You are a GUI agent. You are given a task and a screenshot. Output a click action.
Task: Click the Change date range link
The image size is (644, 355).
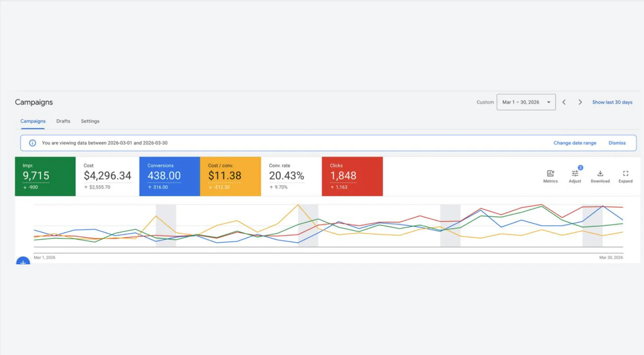coord(575,143)
